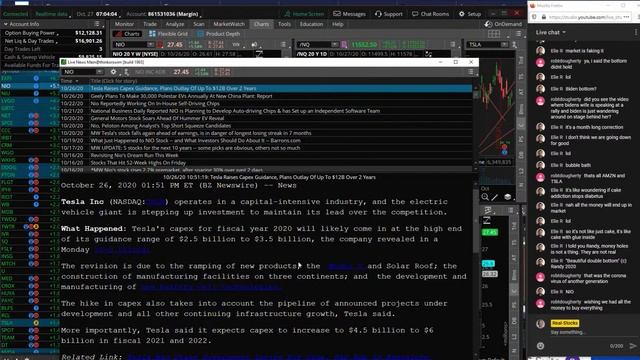Open the NIO chart symbol dropdown
Screen dimensions: 640x360
click(x=151, y=44)
